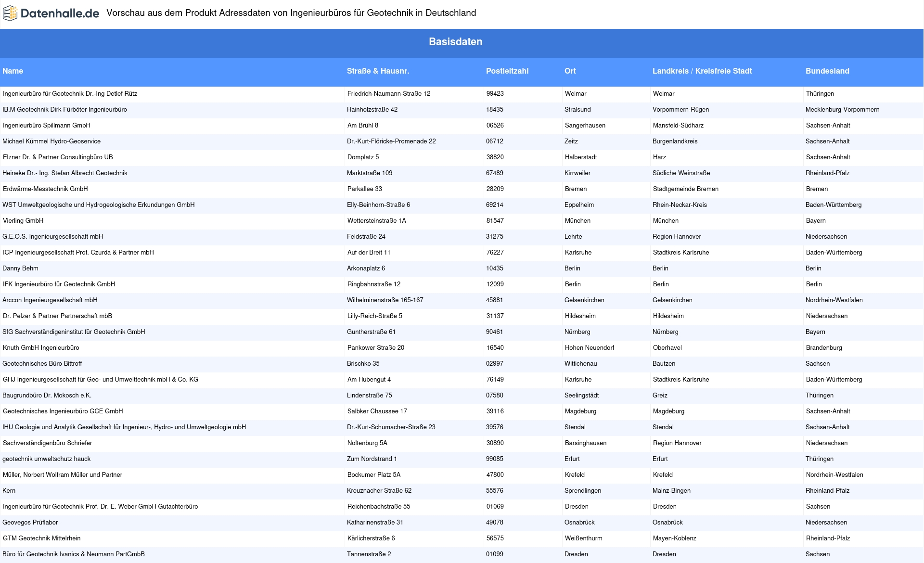The height and width of the screenshot is (563, 924).
Task: Click the Datenhalle.de brand name
Action: 60,13
